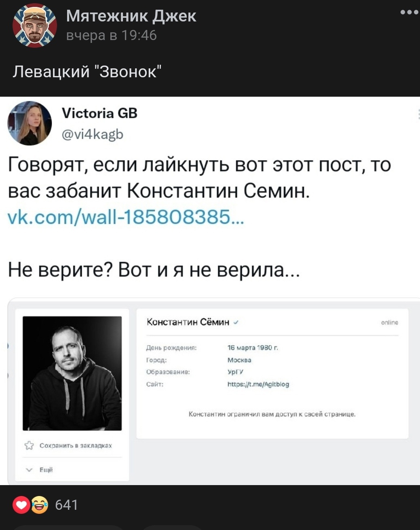Click the 16 марта 1980 г. birthday

(x=253, y=348)
